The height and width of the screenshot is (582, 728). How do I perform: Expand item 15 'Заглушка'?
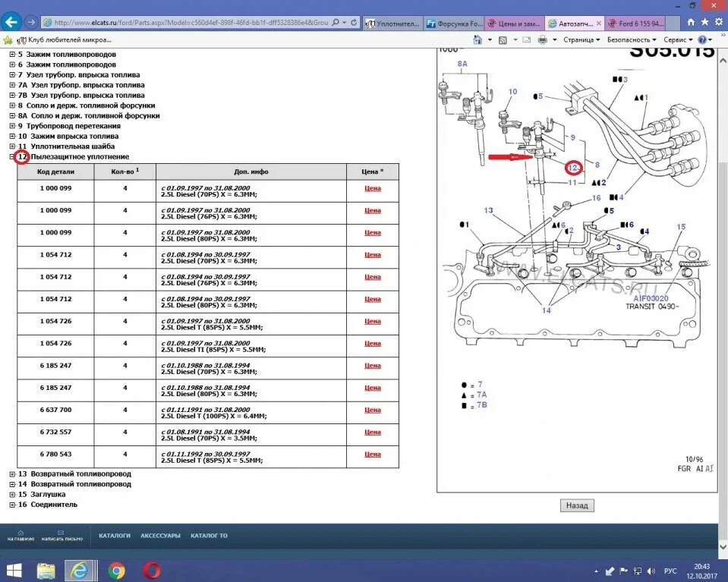click(x=13, y=494)
